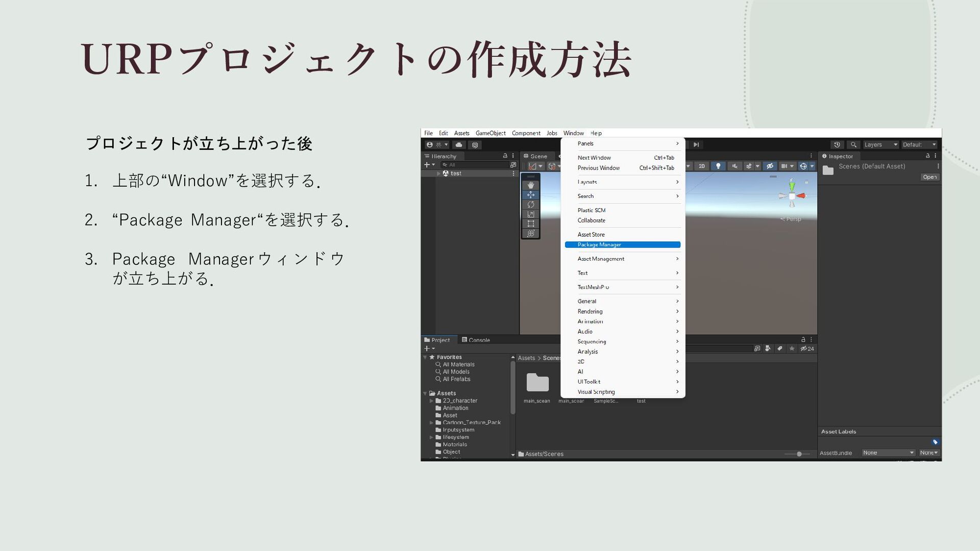Select the Rotate tool in Scene overlay
980x551 pixels.
pyautogui.click(x=531, y=205)
